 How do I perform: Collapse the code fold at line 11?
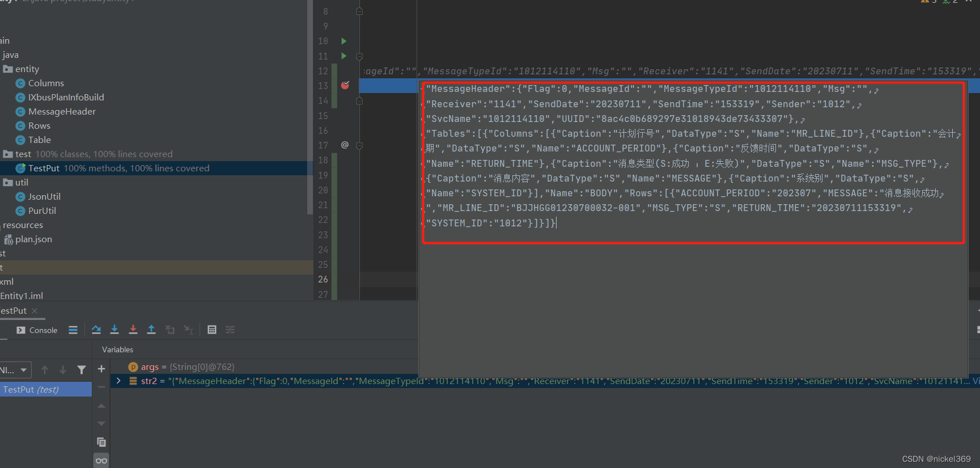pos(359,56)
